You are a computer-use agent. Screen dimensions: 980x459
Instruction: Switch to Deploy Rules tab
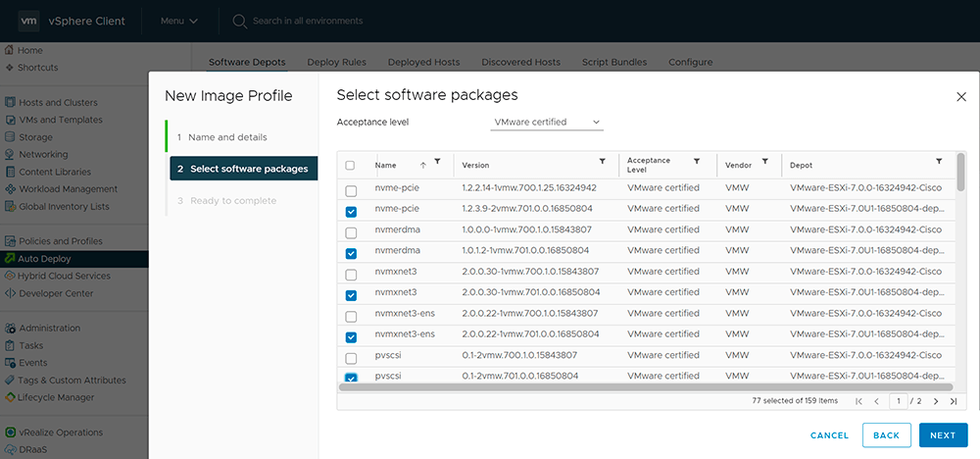[x=336, y=62]
